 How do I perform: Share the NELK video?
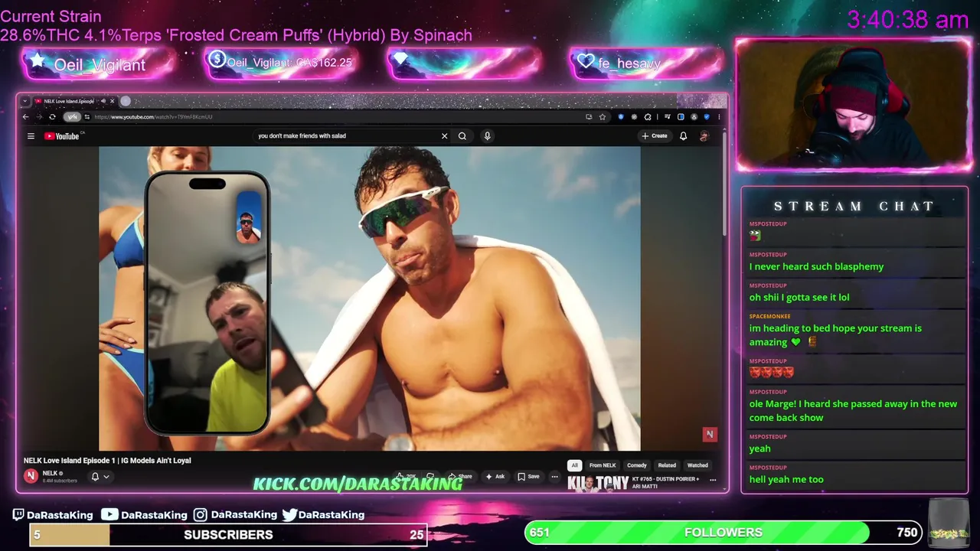click(460, 476)
